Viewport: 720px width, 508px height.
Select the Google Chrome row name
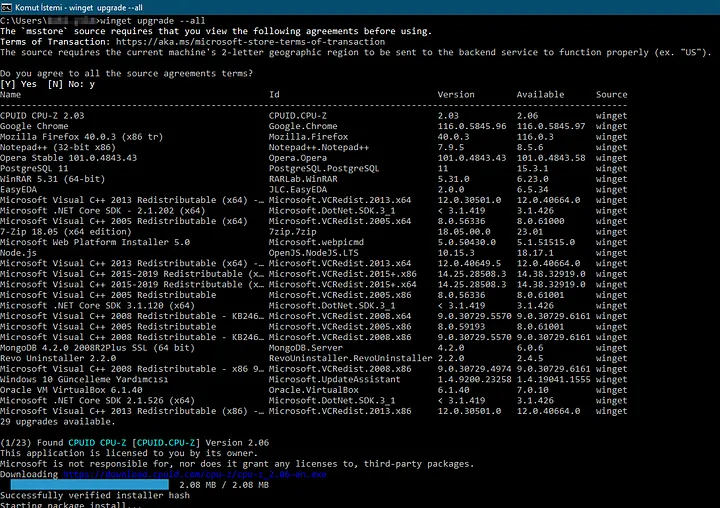pos(37,127)
